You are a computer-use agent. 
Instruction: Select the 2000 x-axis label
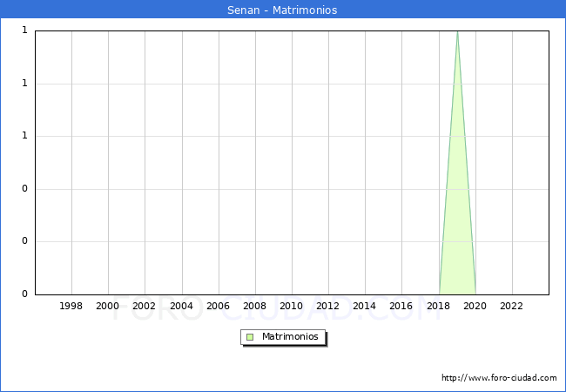pyautogui.click(x=108, y=306)
